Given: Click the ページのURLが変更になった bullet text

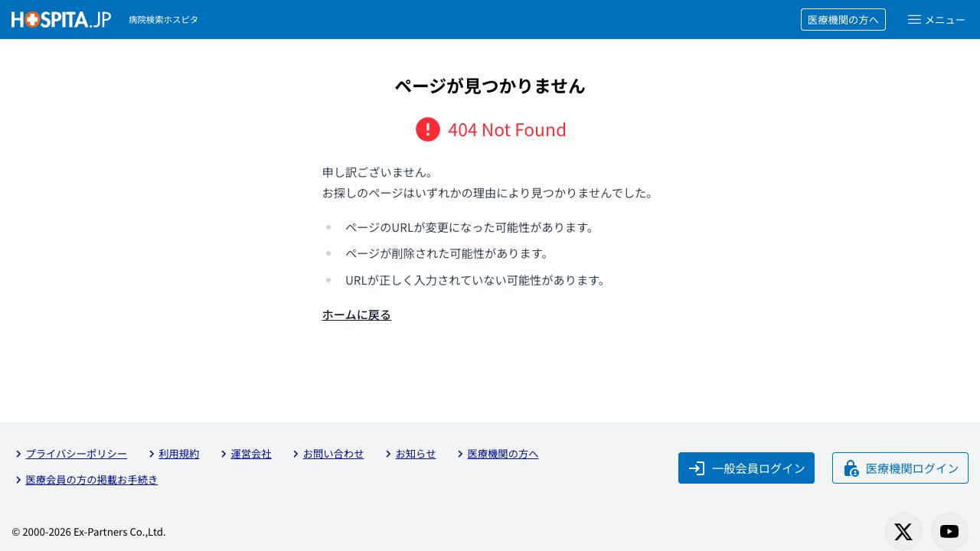Looking at the screenshot, I should 470,227.
